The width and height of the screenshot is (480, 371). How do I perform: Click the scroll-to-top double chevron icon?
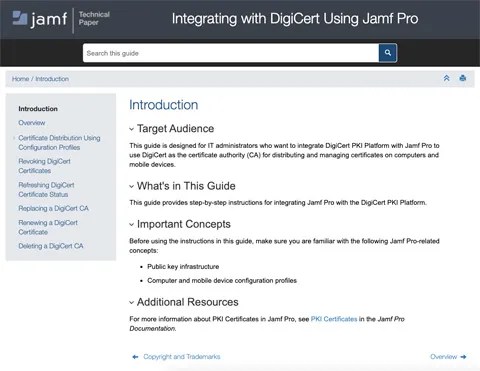pos(447,78)
